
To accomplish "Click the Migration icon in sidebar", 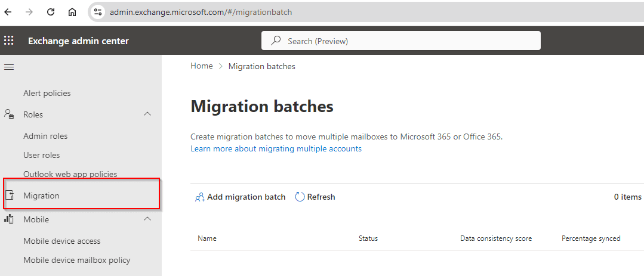I will pos(9,196).
